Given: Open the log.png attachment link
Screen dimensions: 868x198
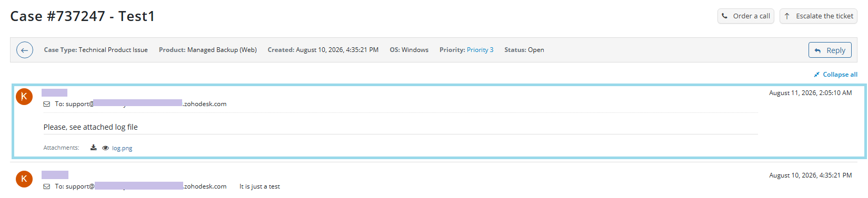Looking at the screenshot, I should 122,148.
